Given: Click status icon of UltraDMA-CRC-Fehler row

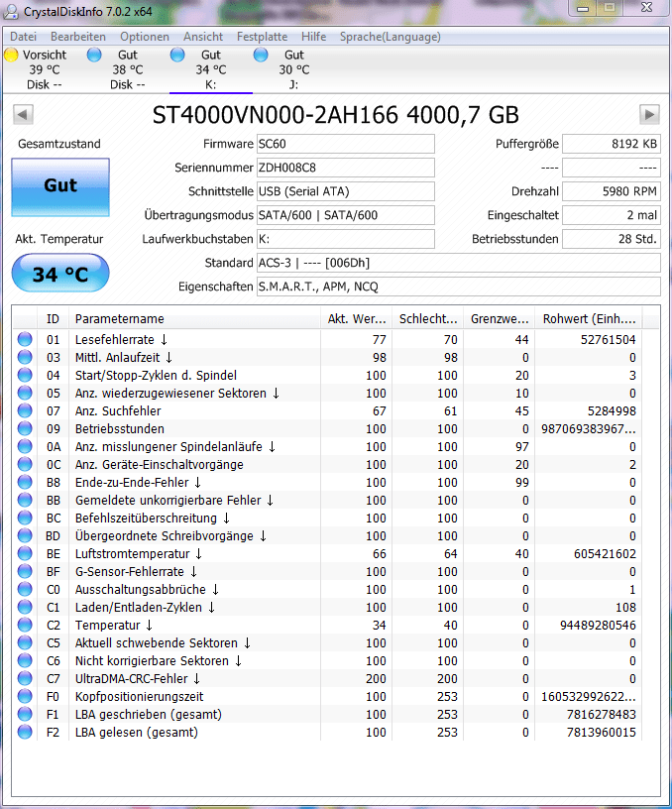Looking at the screenshot, I should (x=25, y=678).
